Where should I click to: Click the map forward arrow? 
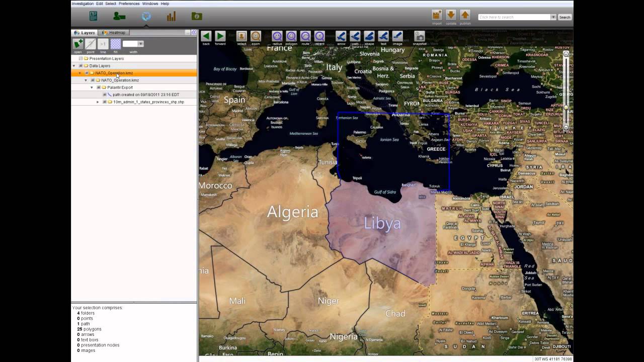[x=220, y=36]
